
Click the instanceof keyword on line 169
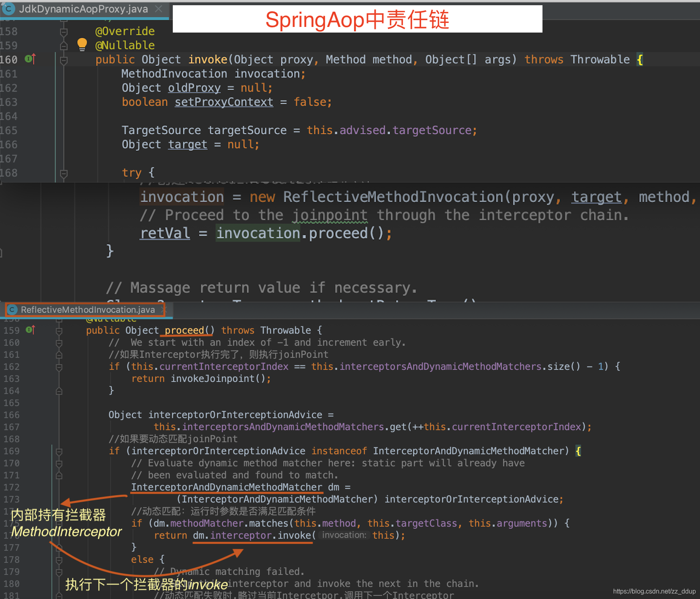pyautogui.click(x=339, y=451)
